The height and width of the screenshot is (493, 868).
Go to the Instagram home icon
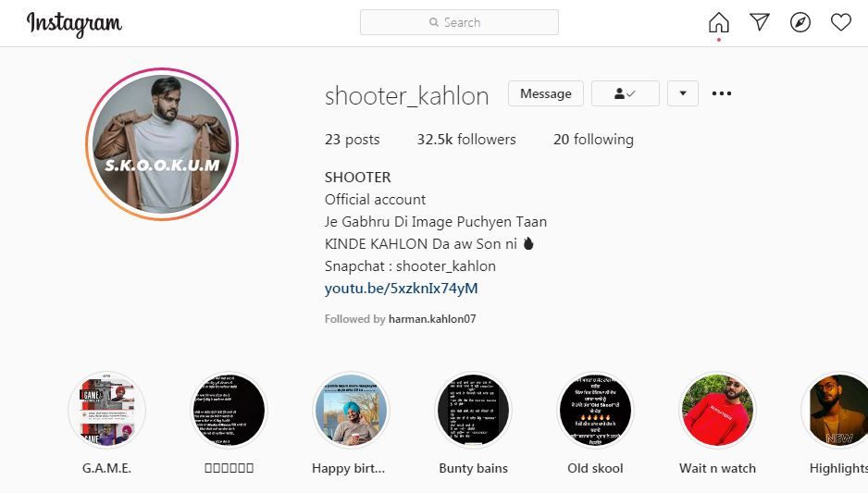[x=718, y=23]
